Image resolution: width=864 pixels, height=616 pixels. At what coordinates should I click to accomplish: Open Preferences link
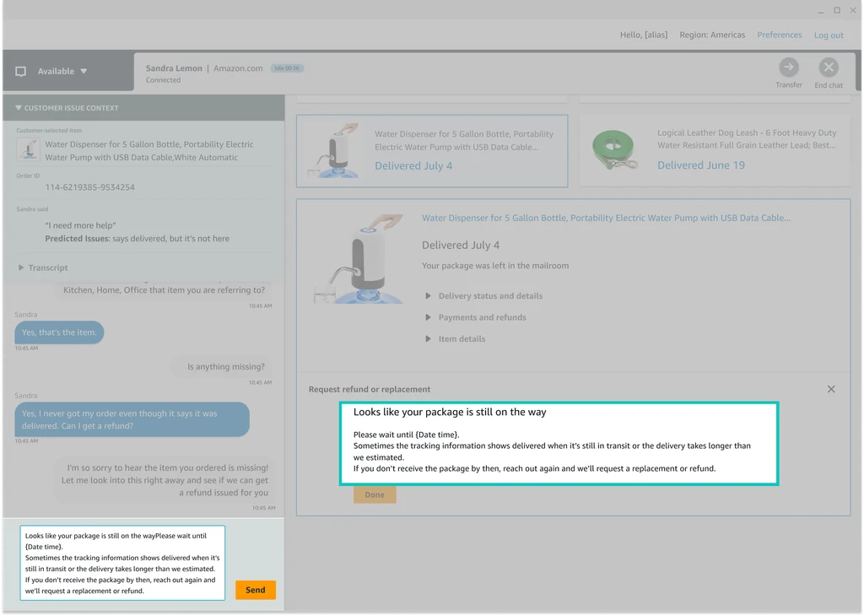[x=779, y=35]
